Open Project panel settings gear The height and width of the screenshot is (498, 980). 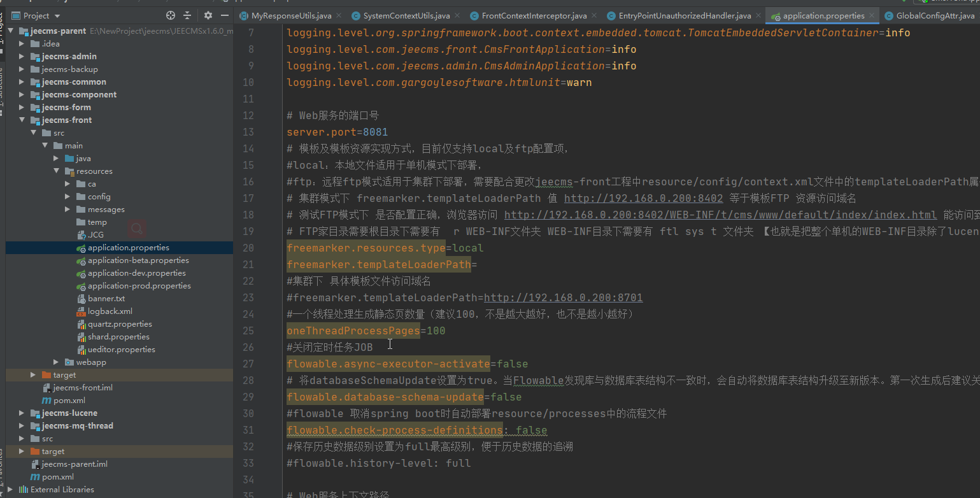(x=208, y=15)
